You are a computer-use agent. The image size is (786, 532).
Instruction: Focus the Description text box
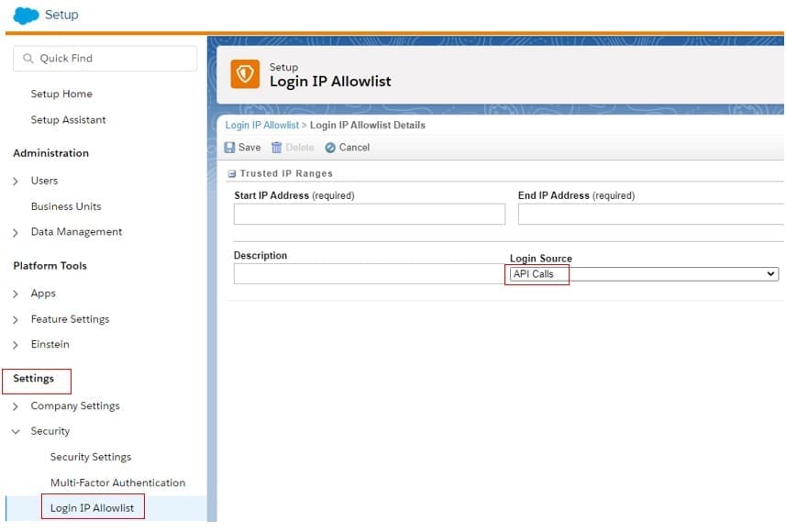[x=369, y=274]
